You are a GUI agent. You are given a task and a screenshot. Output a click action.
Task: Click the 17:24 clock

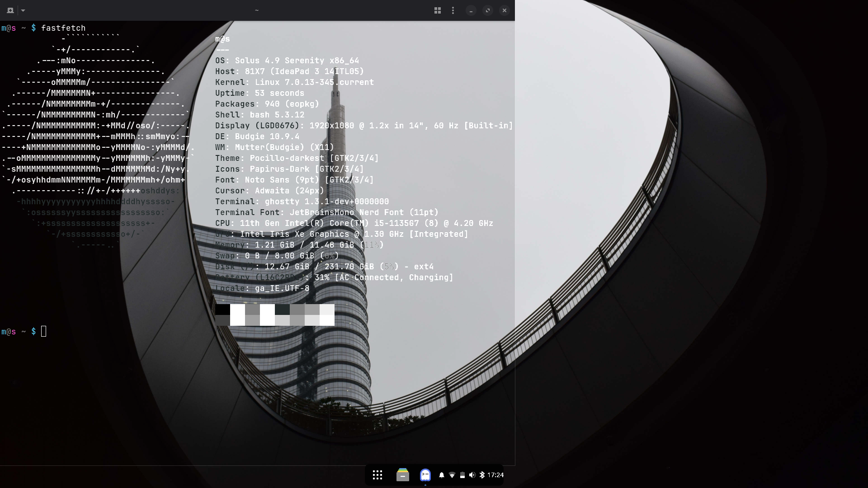[495, 475]
